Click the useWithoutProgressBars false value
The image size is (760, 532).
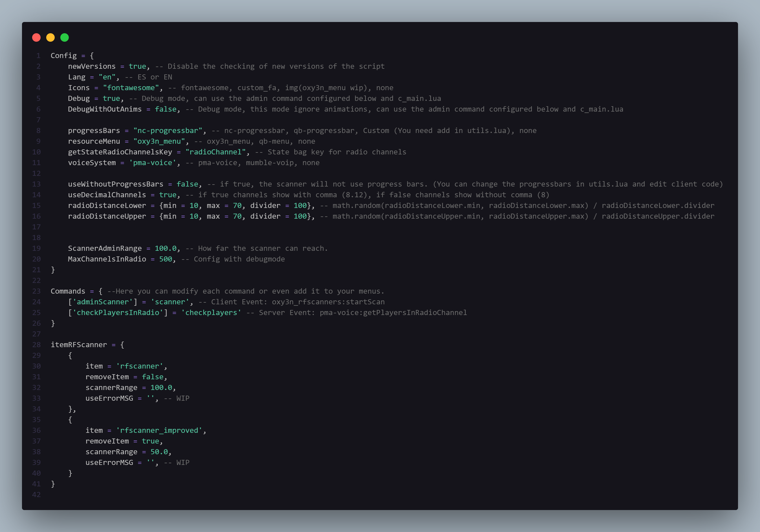(187, 184)
